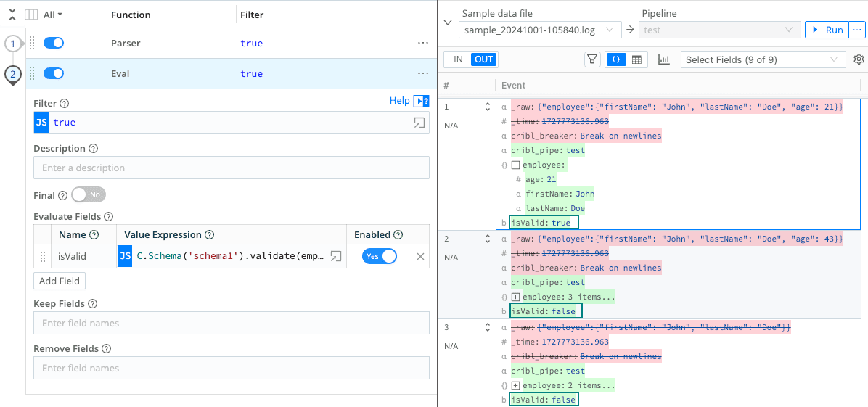
Task: Open the preview settings gear
Action: coord(859,59)
